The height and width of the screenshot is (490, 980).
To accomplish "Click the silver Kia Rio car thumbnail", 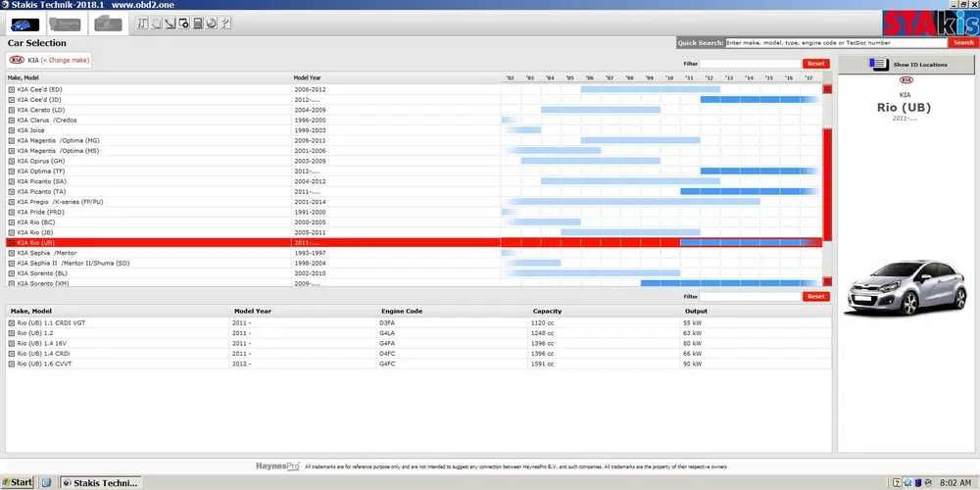I will [x=906, y=287].
